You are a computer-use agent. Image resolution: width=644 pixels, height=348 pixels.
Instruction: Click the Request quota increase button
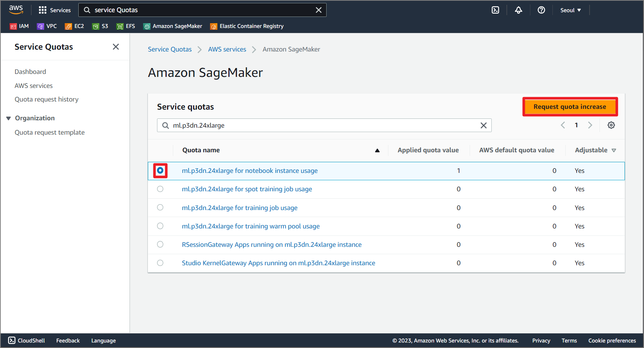tap(570, 107)
